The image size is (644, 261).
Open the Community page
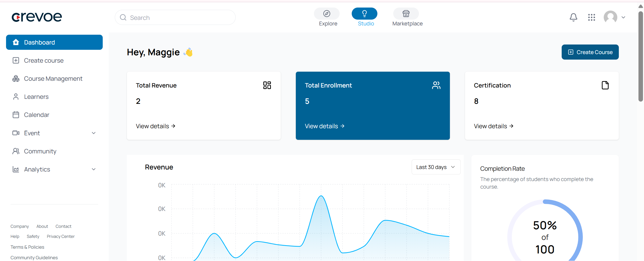(x=54, y=151)
